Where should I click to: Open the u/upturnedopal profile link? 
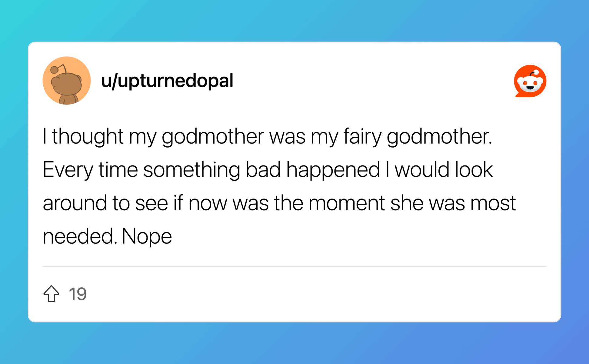(x=167, y=81)
